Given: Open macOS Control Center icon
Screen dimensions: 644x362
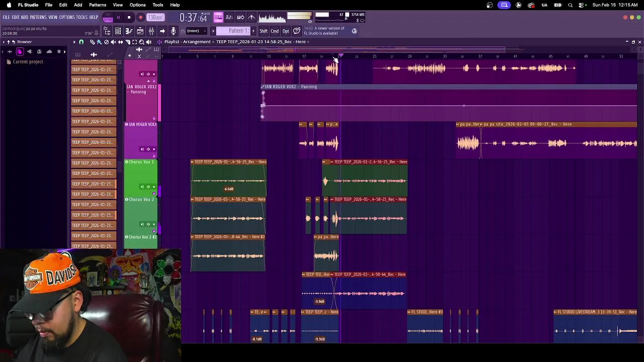Looking at the screenshot, I should coord(582,5).
